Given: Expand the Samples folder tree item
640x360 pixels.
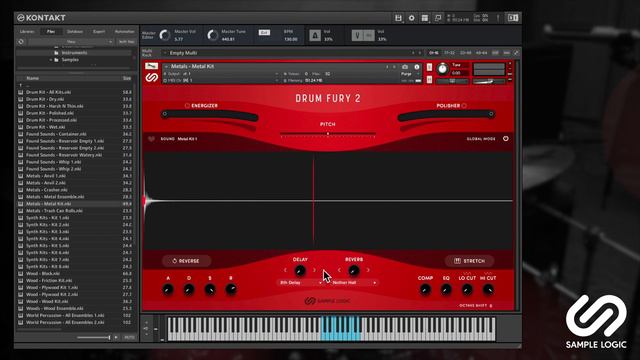Looking at the screenshot, I should click(51, 60).
